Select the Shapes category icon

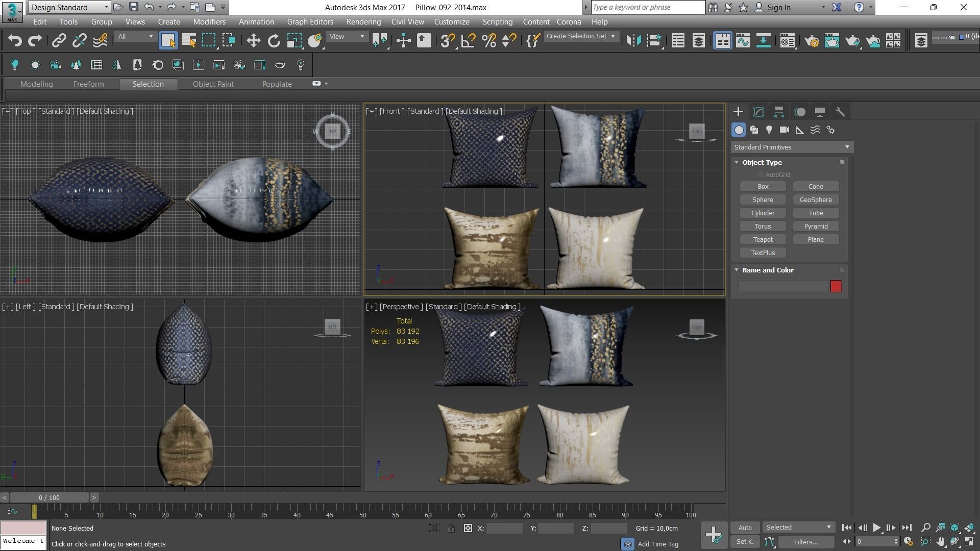tap(754, 130)
